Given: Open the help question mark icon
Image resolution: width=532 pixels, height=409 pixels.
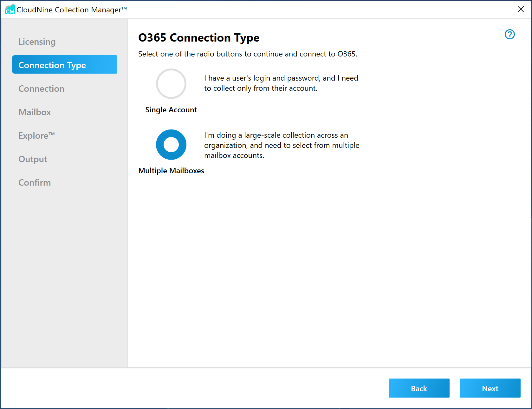Looking at the screenshot, I should [509, 34].
